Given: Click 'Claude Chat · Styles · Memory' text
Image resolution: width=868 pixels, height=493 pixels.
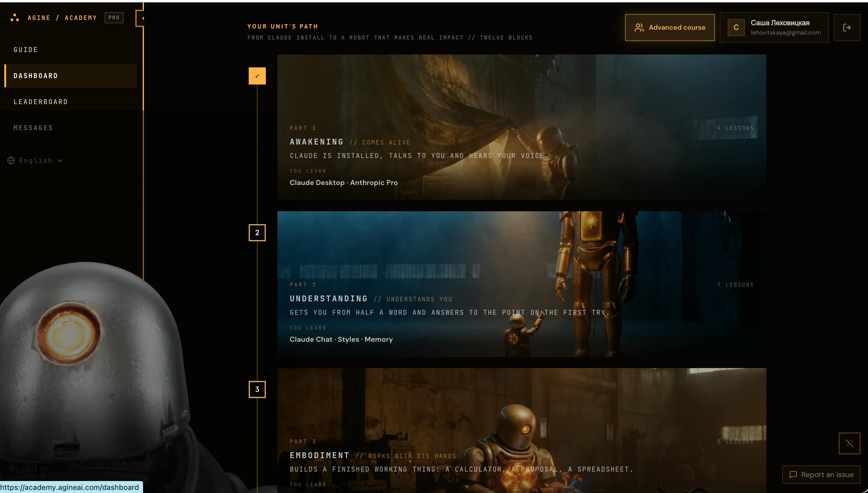Looking at the screenshot, I should point(341,339).
